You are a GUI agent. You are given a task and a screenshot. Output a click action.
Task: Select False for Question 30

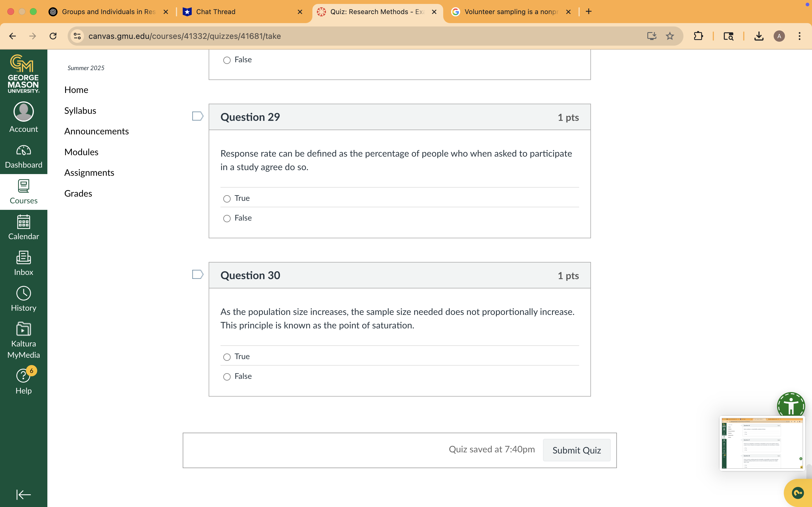point(227,377)
